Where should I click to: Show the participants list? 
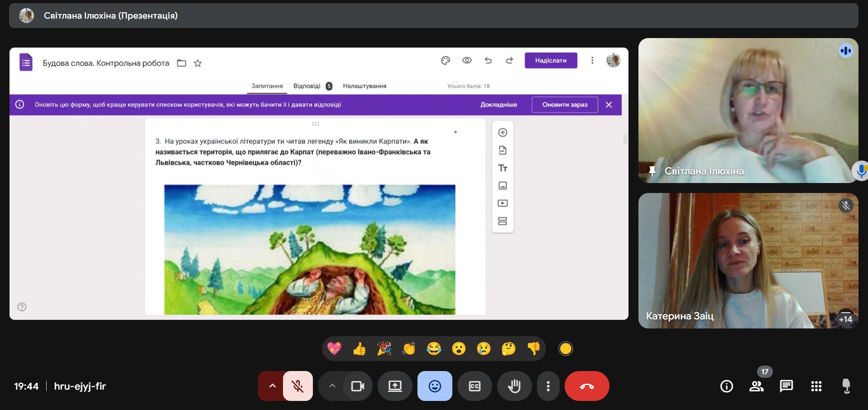756,386
